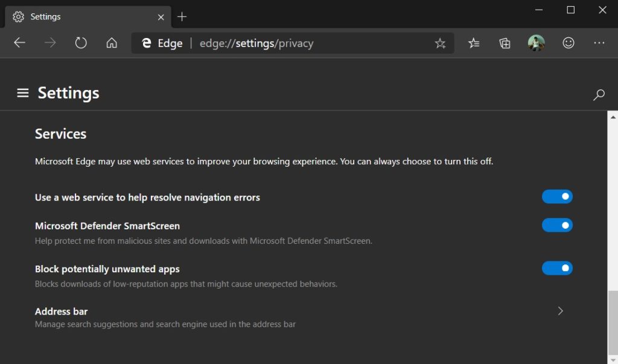Open the Collections icon in toolbar
618x364 pixels.
tap(505, 43)
